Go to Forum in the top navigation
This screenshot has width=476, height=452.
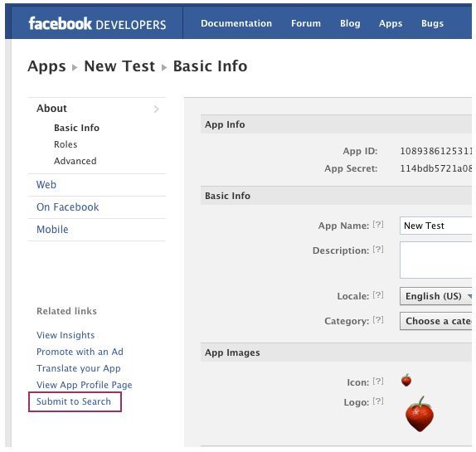(306, 23)
